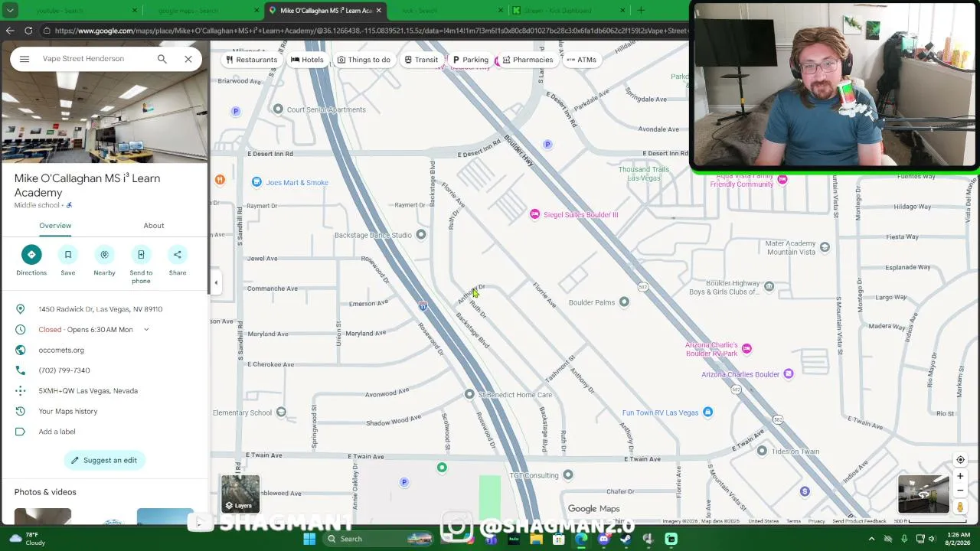This screenshot has width=980, height=551.
Task: Select the Mater Academy Mountain Vista marker
Action: 825,246
